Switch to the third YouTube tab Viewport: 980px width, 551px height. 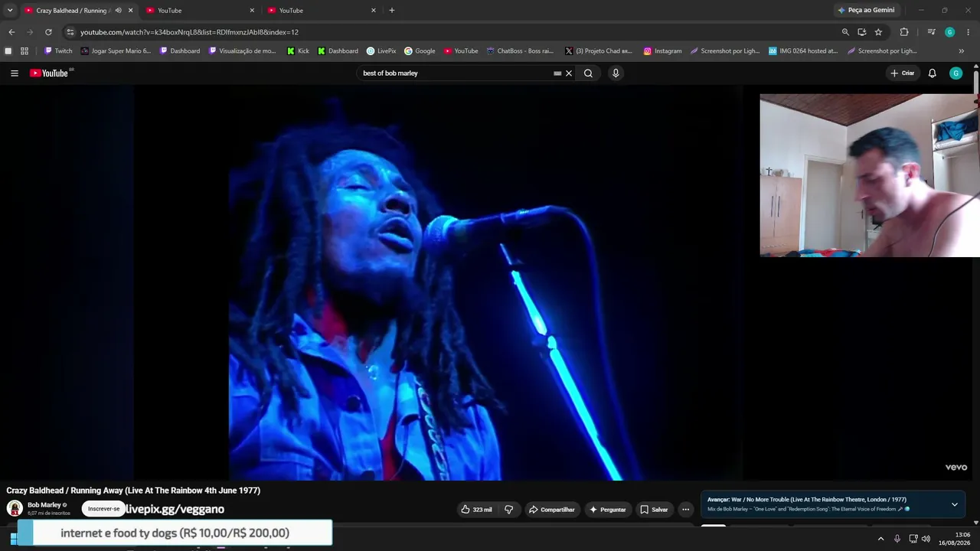(322, 11)
